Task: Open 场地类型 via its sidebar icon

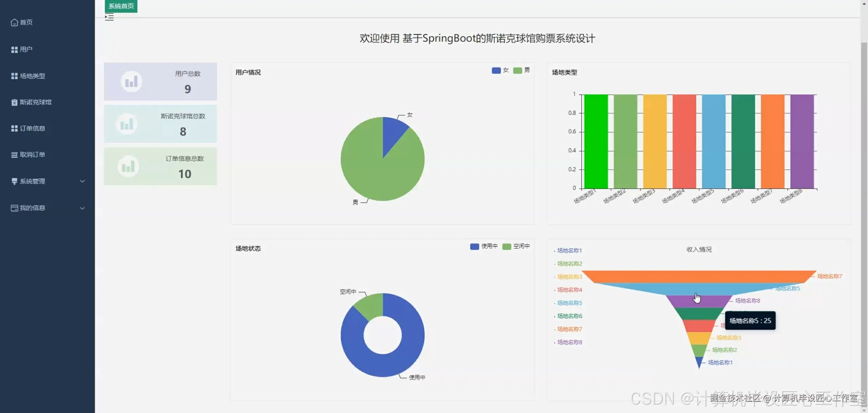Action: pyautogui.click(x=14, y=76)
